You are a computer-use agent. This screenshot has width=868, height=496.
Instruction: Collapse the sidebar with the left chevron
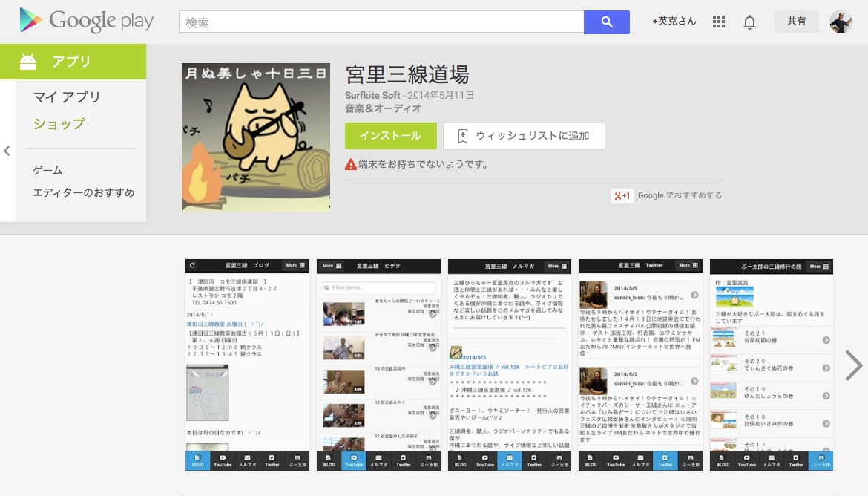pyautogui.click(x=7, y=151)
